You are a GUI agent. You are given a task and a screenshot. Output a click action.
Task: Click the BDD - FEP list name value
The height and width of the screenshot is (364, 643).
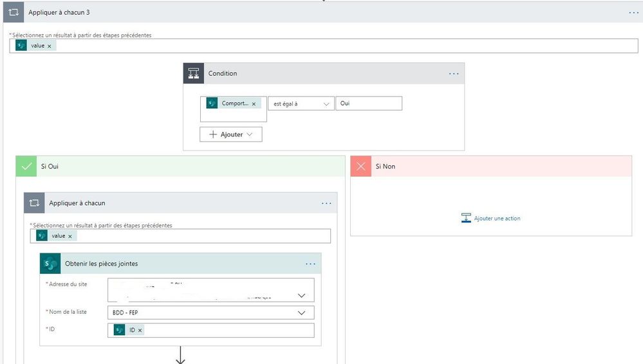tap(125, 313)
